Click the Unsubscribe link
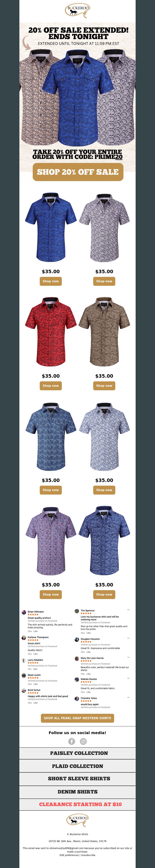The image size is (155, 868). pyautogui.click(x=88, y=855)
